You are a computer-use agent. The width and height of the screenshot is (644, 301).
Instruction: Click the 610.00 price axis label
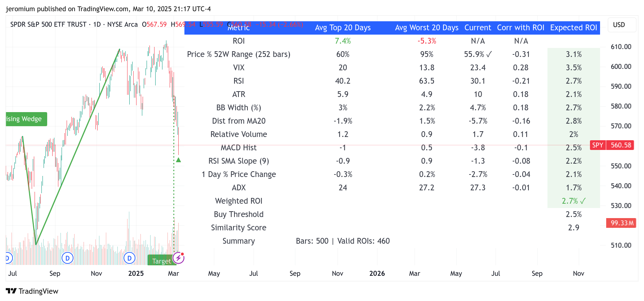click(x=621, y=47)
